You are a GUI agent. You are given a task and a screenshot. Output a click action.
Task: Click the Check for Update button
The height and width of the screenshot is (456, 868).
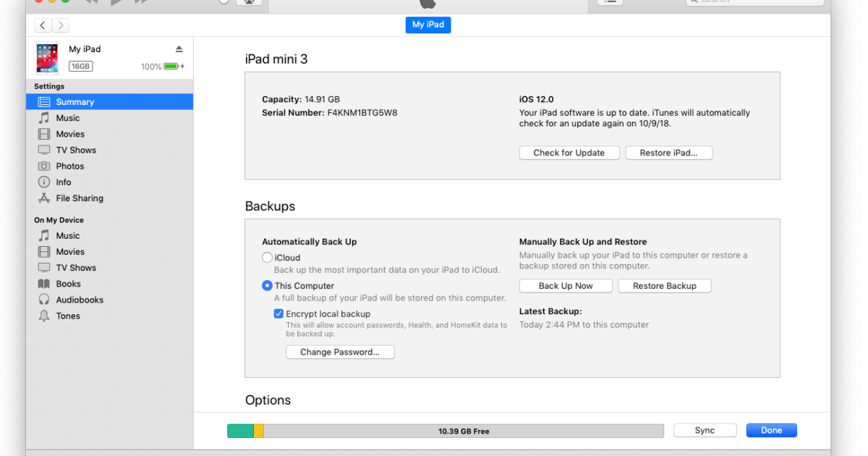click(569, 153)
